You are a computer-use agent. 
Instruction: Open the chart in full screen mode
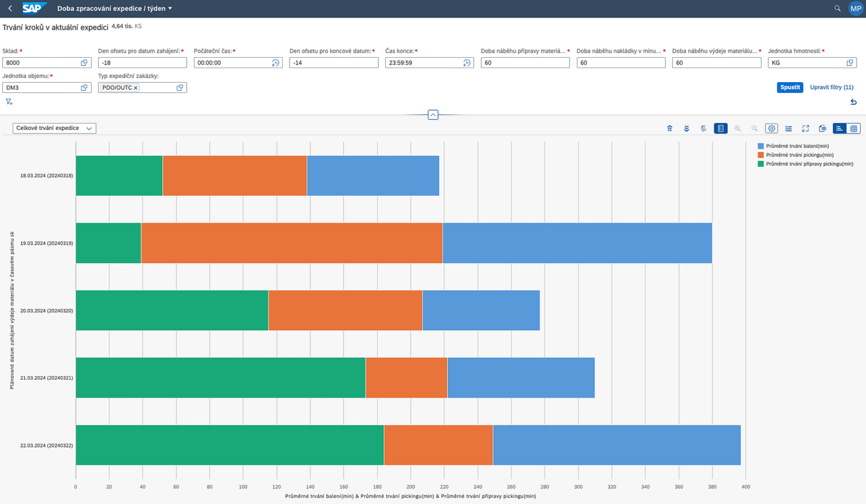805,129
